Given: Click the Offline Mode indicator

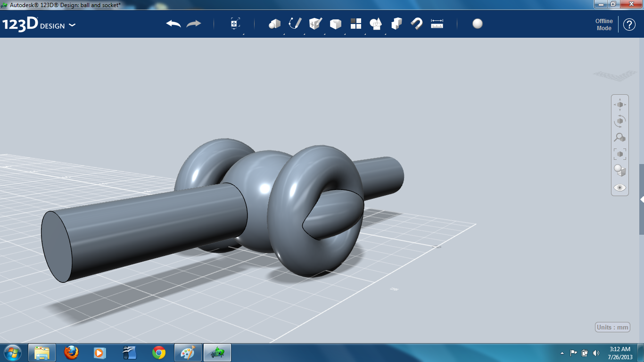Looking at the screenshot, I should [604, 25].
